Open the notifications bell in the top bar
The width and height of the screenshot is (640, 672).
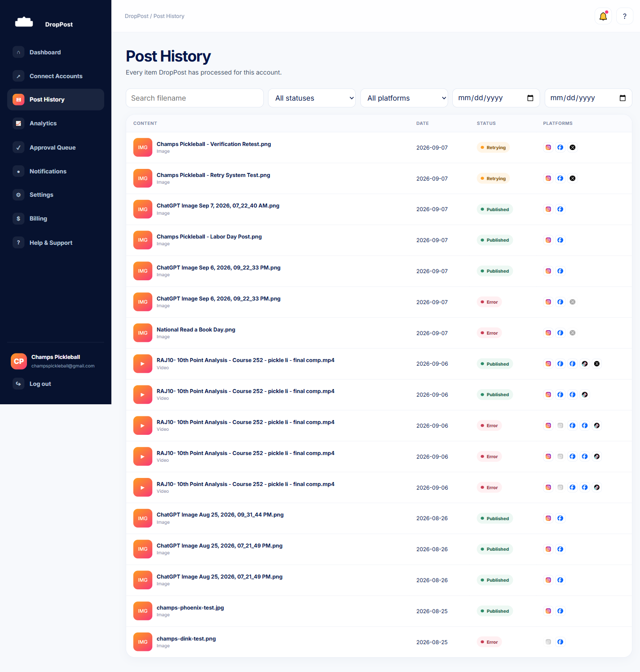(603, 16)
